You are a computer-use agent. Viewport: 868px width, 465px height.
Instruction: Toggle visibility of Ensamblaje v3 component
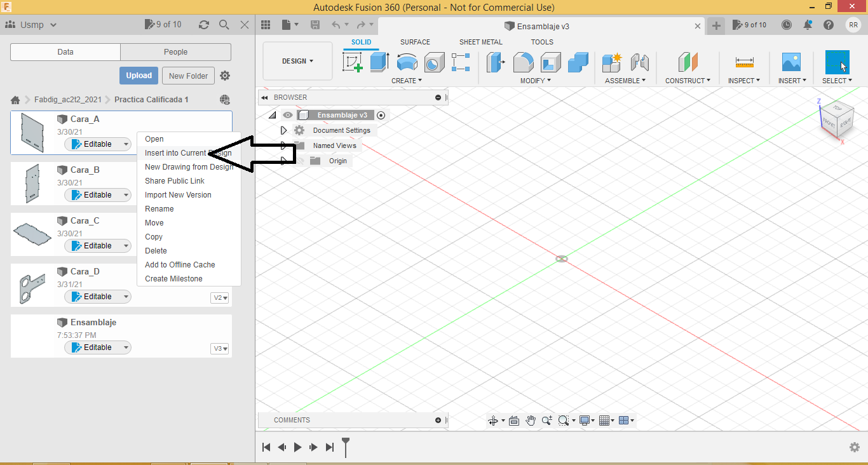(x=288, y=115)
